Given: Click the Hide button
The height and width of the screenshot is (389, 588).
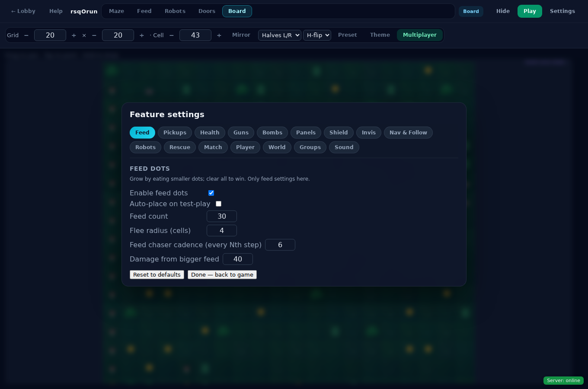Looking at the screenshot, I should (x=503, y=11).
